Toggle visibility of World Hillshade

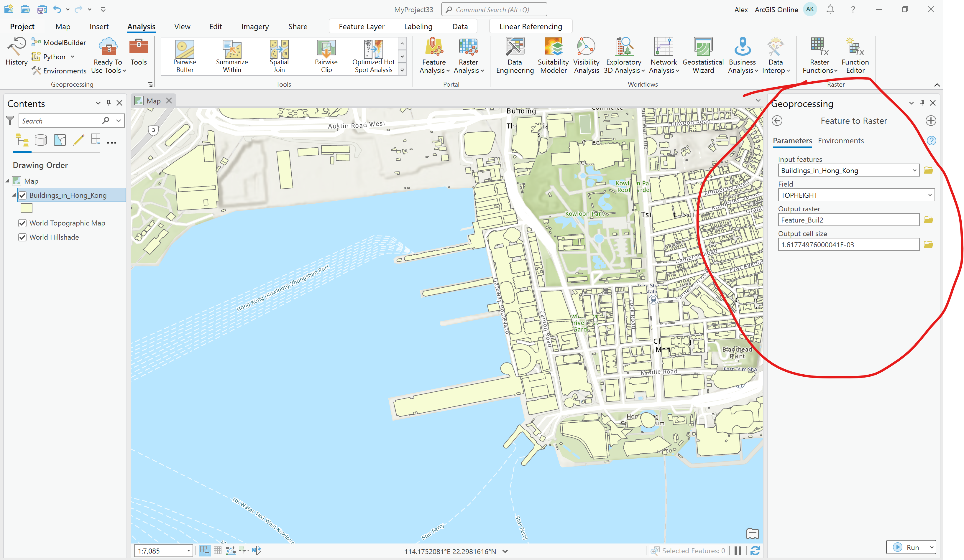23,237
